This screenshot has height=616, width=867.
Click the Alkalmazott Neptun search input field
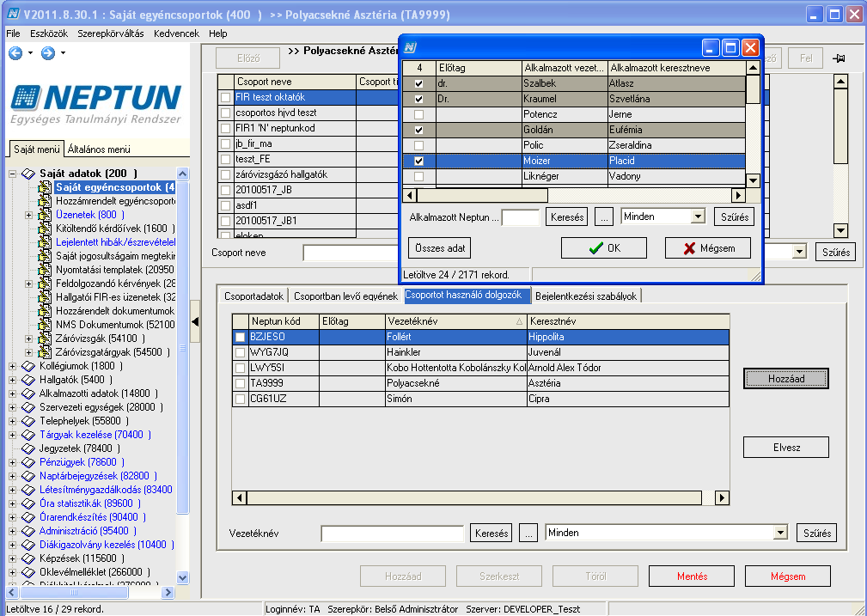click(521, 217)
